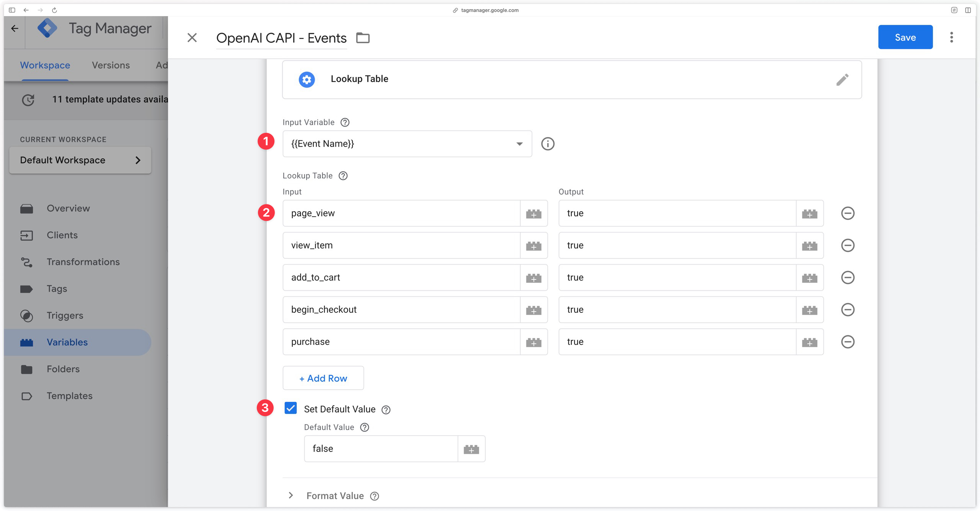Save the variable
Viewport: 980px width, 511px height.
[x=905, y=37]
